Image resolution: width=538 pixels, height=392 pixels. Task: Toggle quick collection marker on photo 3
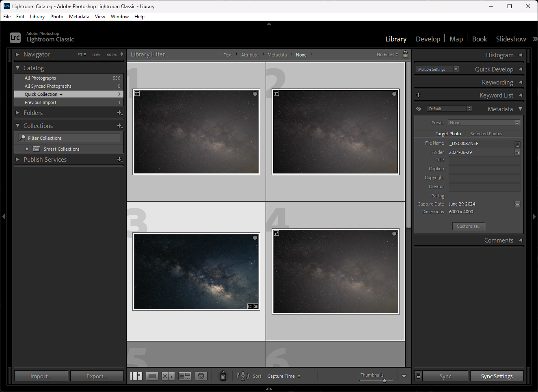click(255, 238)
